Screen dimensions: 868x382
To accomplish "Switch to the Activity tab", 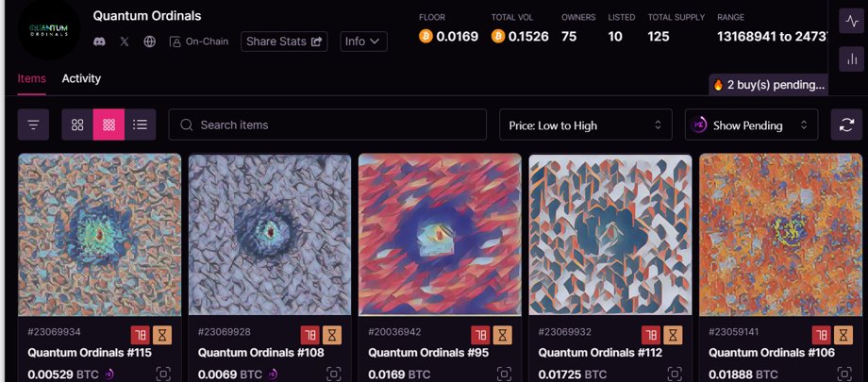I will 81,78.
